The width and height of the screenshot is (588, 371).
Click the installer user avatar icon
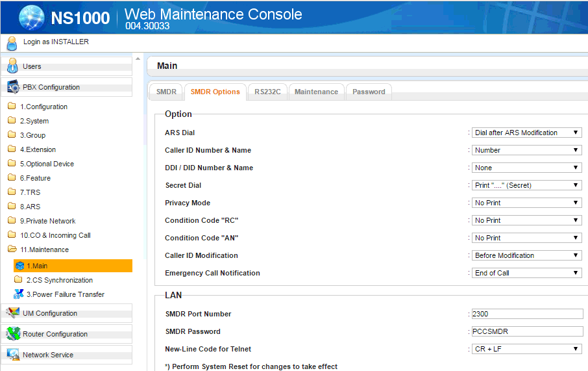point(12,43)
